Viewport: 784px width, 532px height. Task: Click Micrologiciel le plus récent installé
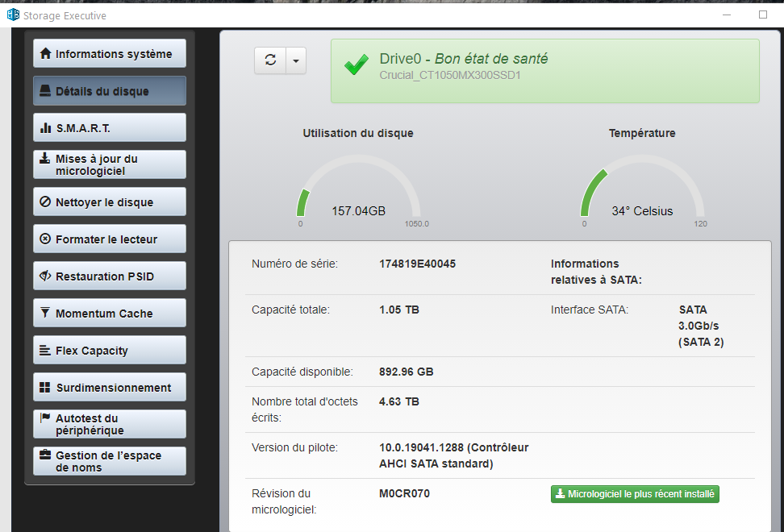pos(635,494)
